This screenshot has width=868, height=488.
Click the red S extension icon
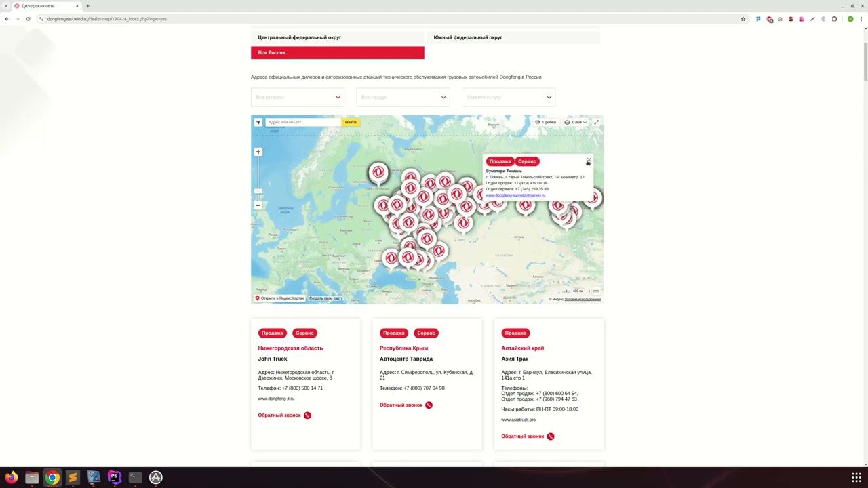tap(791, 19)
